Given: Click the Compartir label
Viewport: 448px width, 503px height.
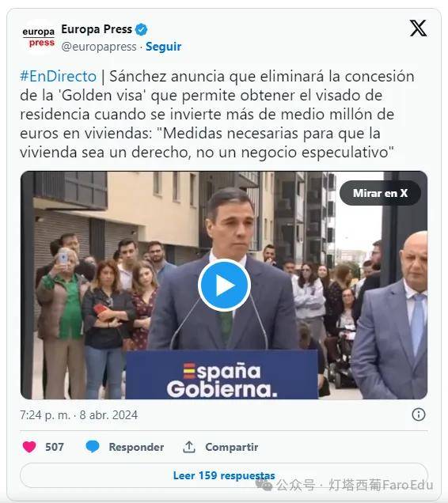Looking at the screenshot, I should 232,447.
